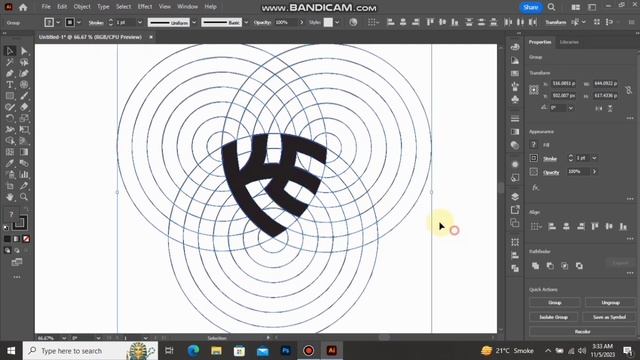This screenshot has height=360, width=640.
Task: Click the Minus Front pathfinder icon
Action: pos(550,266)
